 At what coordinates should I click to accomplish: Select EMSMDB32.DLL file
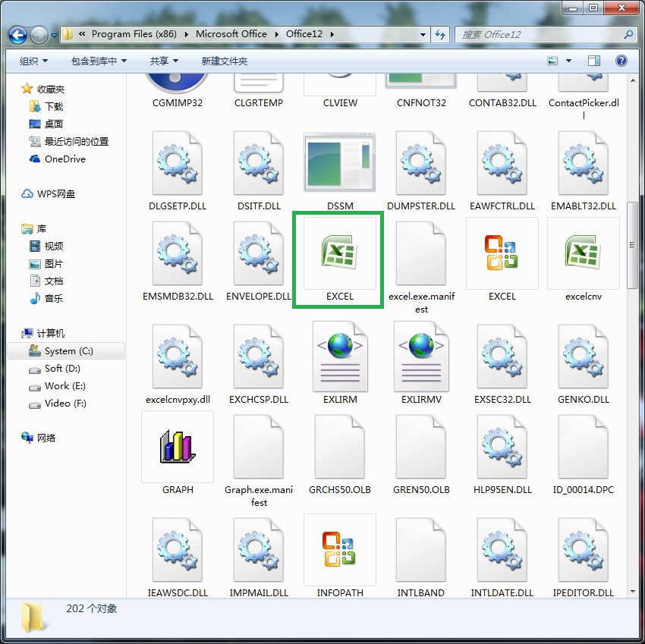(x=178, y=260)
